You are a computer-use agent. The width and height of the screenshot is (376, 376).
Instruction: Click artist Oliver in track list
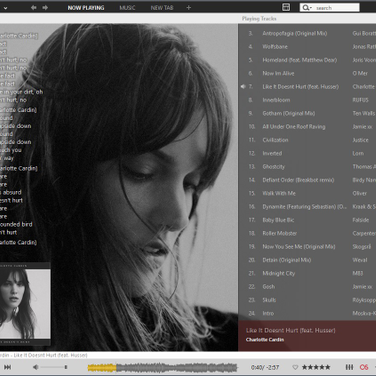coord(359,193)
